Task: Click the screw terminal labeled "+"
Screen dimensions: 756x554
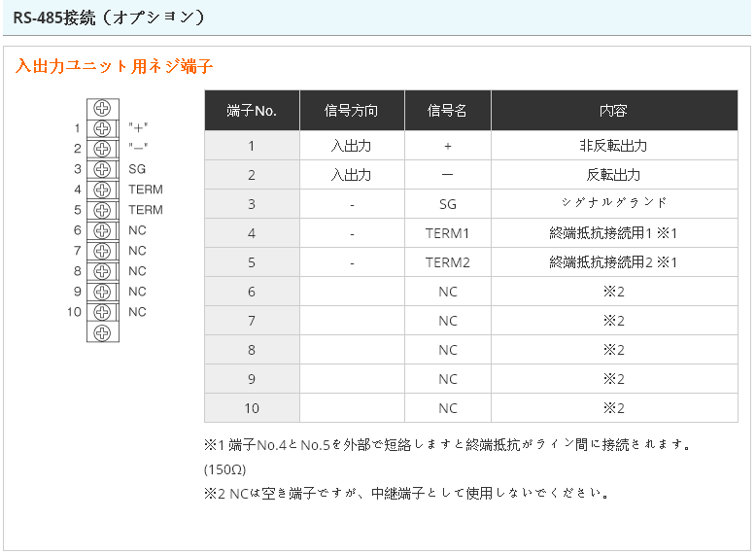Action: click(102, 128)
